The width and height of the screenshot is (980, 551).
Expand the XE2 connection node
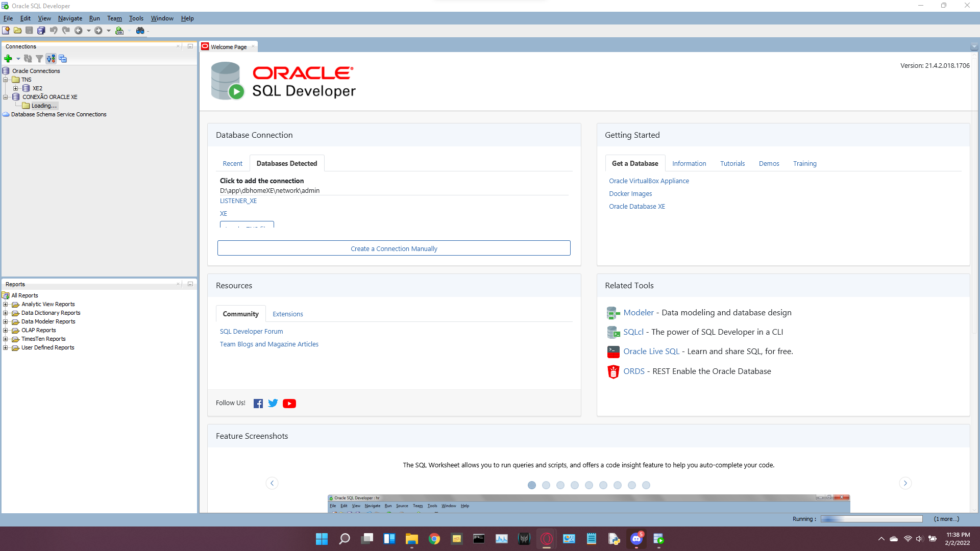[16, 88]
